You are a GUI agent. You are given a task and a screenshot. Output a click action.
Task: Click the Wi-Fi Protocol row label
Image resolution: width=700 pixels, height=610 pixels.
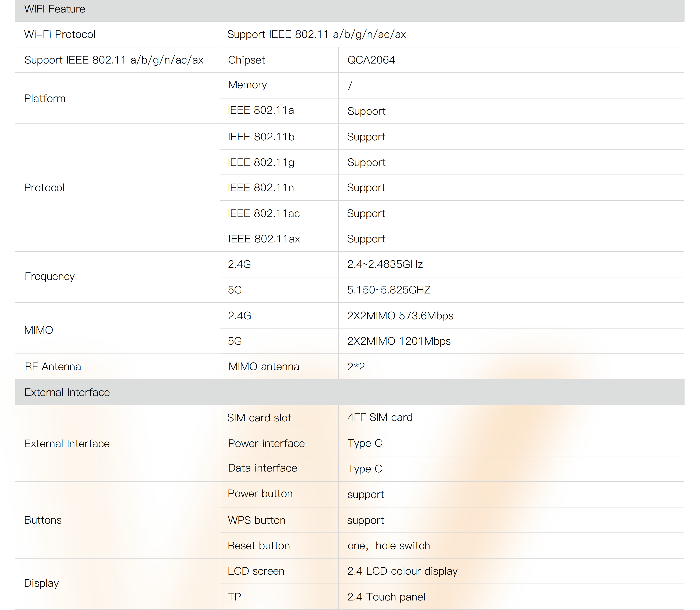[60, 34]
